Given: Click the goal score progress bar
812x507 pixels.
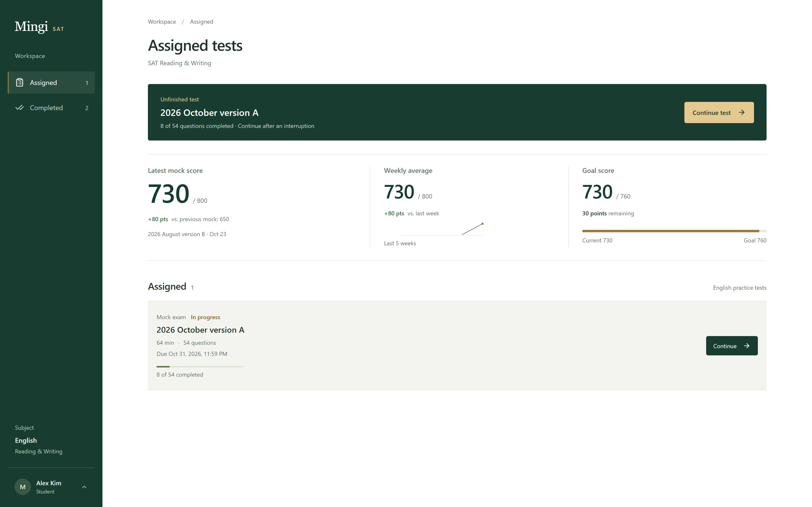Looking at the screenshot, I should (x=674, y=231).
